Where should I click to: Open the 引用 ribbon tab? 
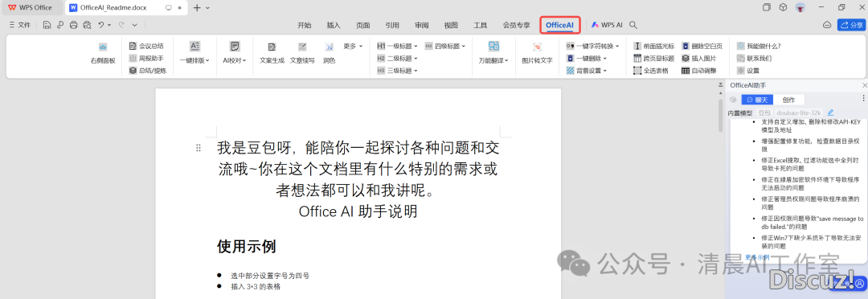coord(392,25)
